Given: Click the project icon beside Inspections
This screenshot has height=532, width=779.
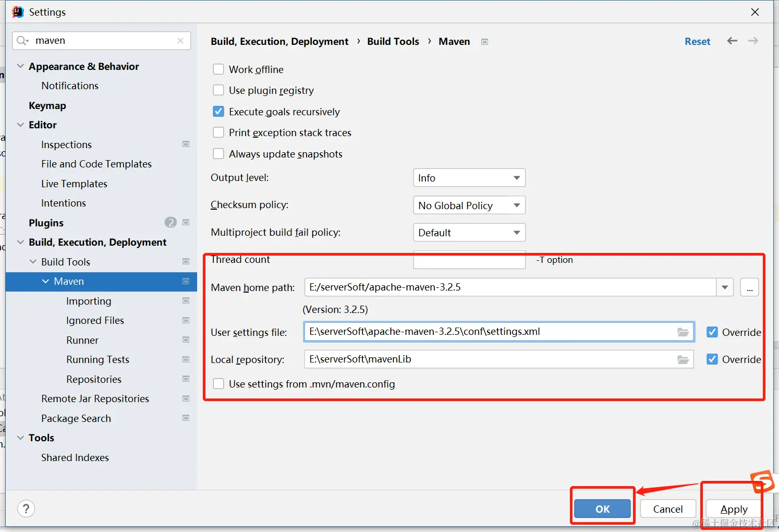Looking at the screenshot, I should point(186,144).
